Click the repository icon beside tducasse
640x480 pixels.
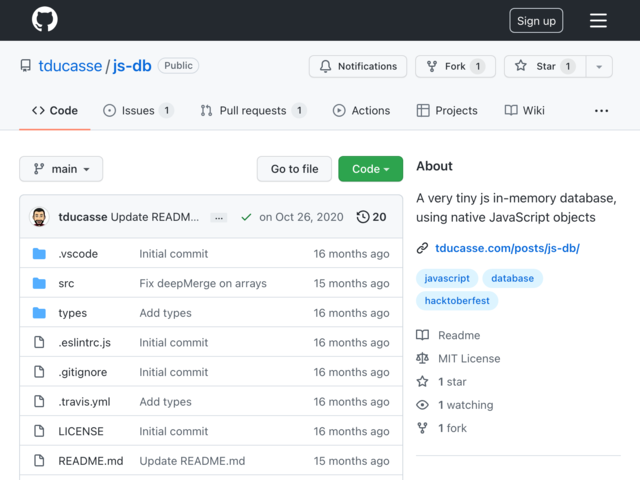pyautogui.click(x=26, y=66)
